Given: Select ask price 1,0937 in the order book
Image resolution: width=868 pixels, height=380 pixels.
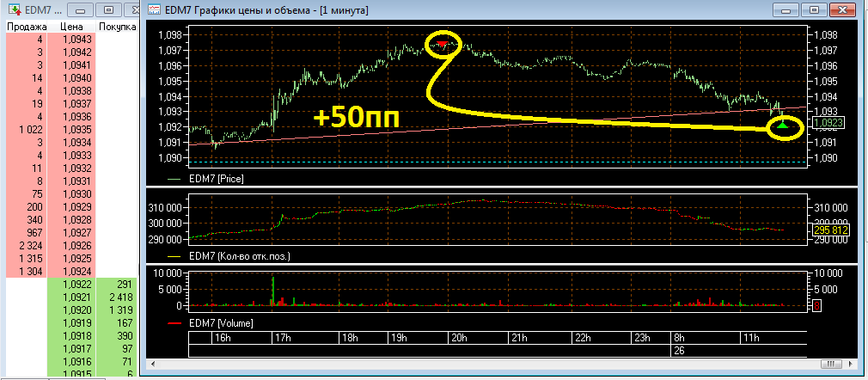Looking at the screenshot, I should tap(71, 104).
